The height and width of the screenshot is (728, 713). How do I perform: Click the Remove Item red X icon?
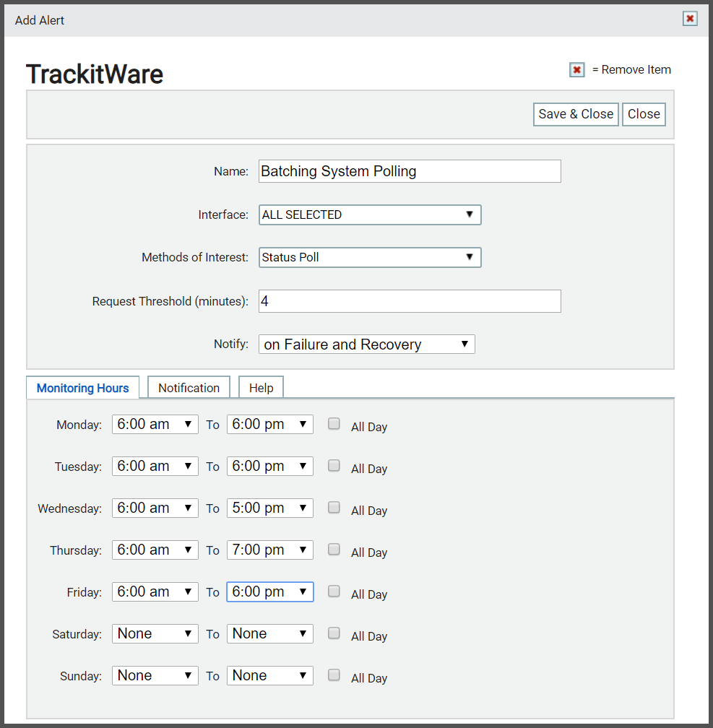pyautogui.click(x=577, y=69)
